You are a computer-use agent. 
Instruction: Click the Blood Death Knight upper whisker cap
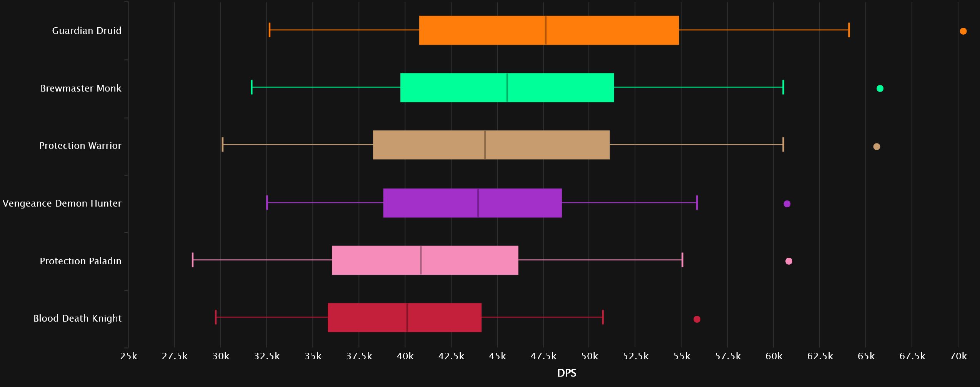[603, 317]
